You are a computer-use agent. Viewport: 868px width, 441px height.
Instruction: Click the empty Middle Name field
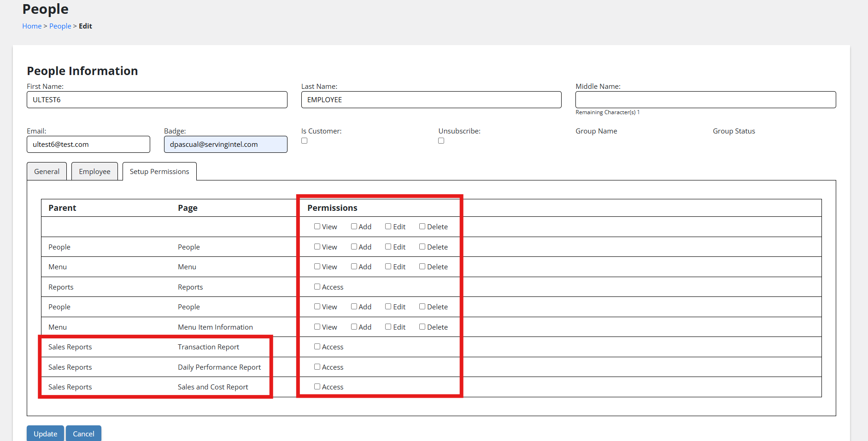pos(705,100)
